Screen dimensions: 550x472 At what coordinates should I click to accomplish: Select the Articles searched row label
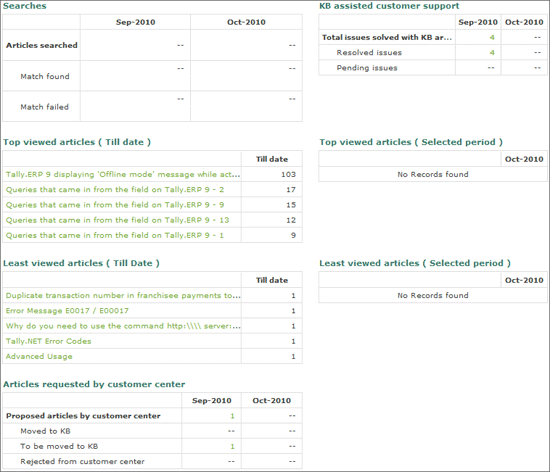tap(42, 45)
